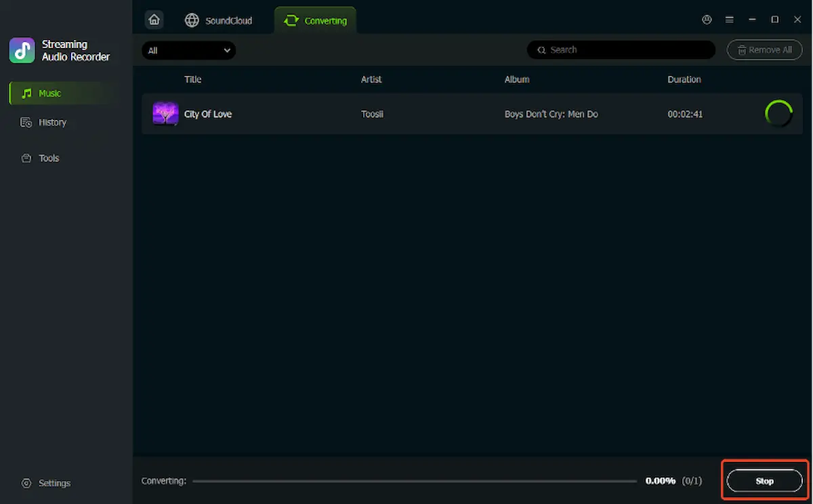Go to the Home icon tab
Screen dimensions: 813x504
[154, 20]
